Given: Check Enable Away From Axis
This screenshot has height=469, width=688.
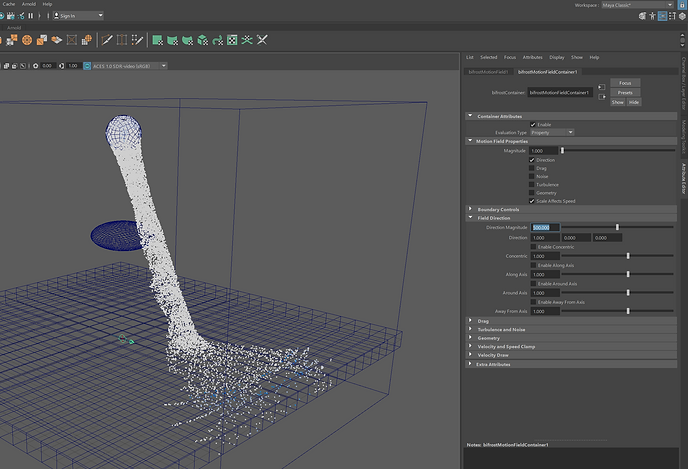Looking at the screenshot, I should click(534, 302).
